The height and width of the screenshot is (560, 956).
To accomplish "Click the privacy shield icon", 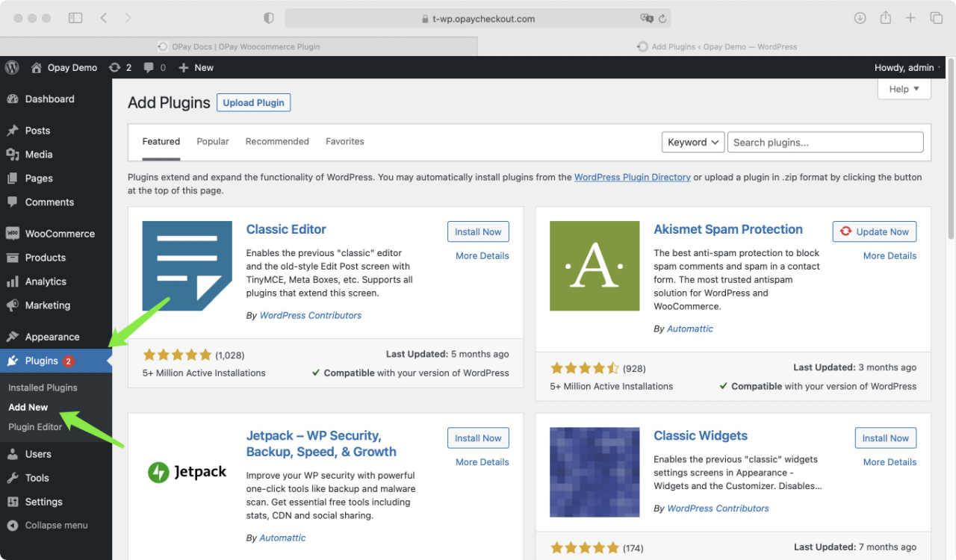I will pos(270,18).
